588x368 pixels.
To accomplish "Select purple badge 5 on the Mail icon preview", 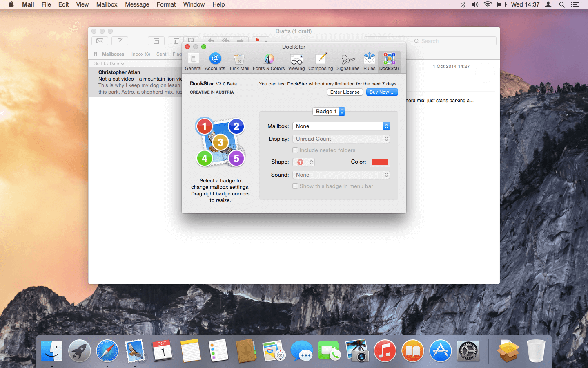I will (236, 158).
